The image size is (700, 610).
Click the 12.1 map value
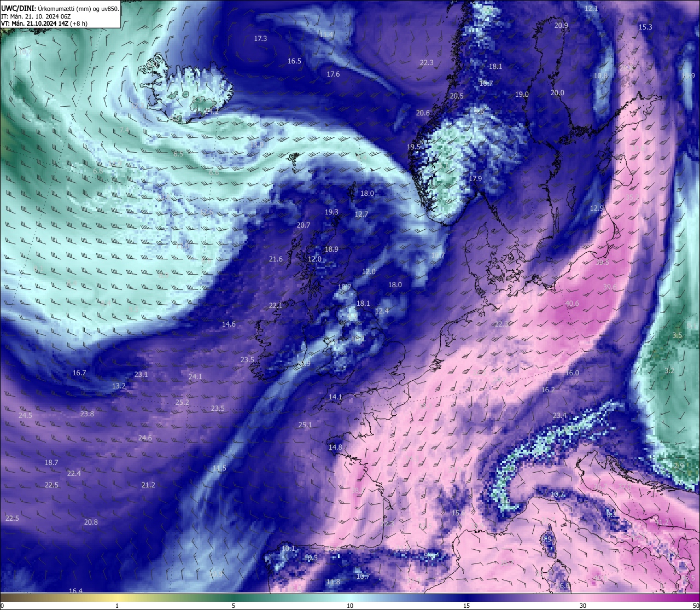(592, 9)
